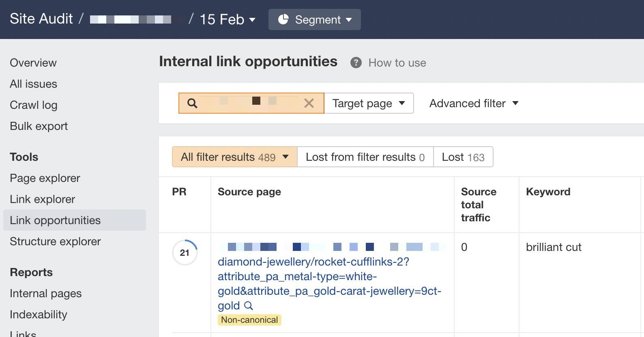Click the Non-canonical badge

(249, 320)
